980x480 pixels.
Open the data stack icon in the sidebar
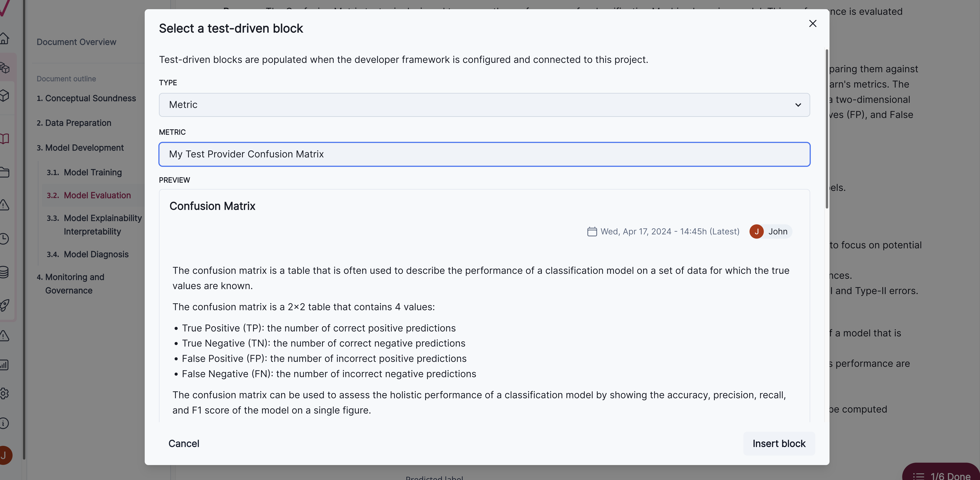click(x=5, y=272)
